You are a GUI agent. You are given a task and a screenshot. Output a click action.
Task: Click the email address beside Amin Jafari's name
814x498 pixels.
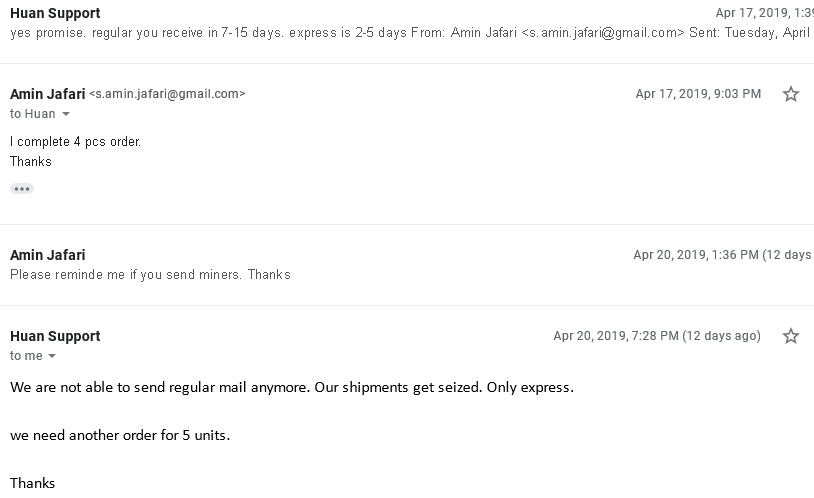167,94
